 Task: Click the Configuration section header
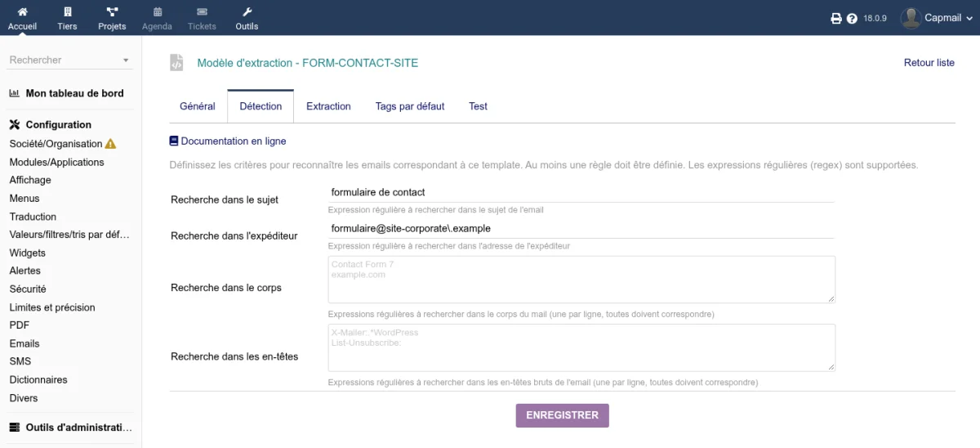tap(59, 125)
